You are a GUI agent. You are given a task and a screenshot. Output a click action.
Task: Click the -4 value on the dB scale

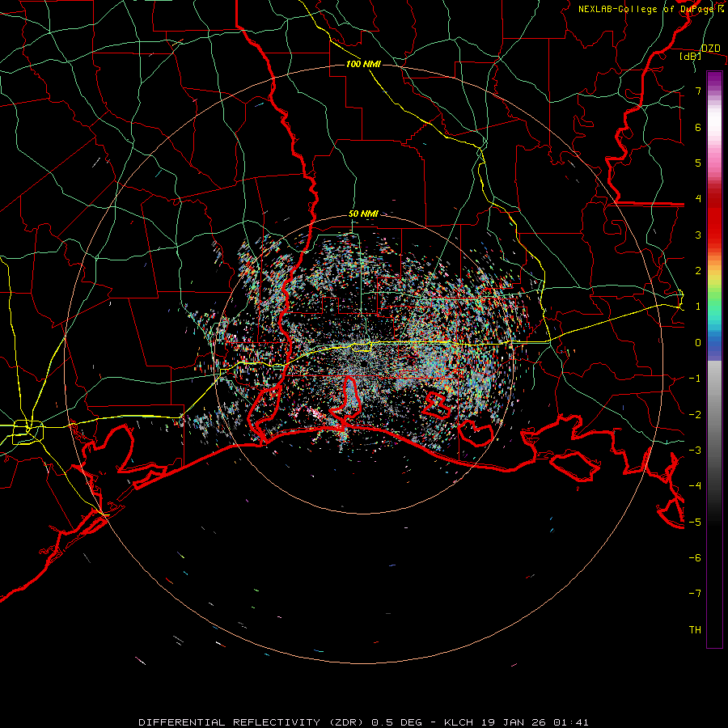(695, 486)
